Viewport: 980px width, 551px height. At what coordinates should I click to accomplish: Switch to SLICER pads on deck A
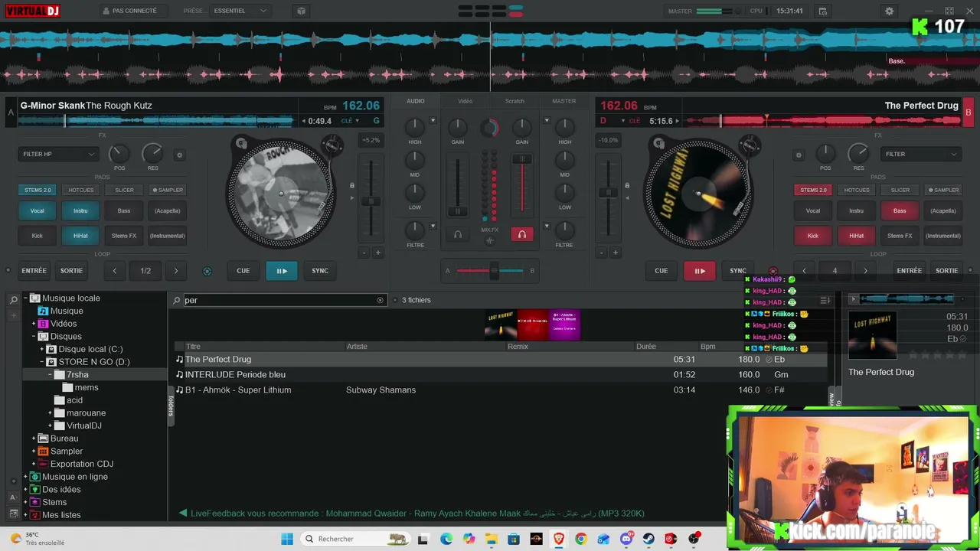[x=124, y=191]
